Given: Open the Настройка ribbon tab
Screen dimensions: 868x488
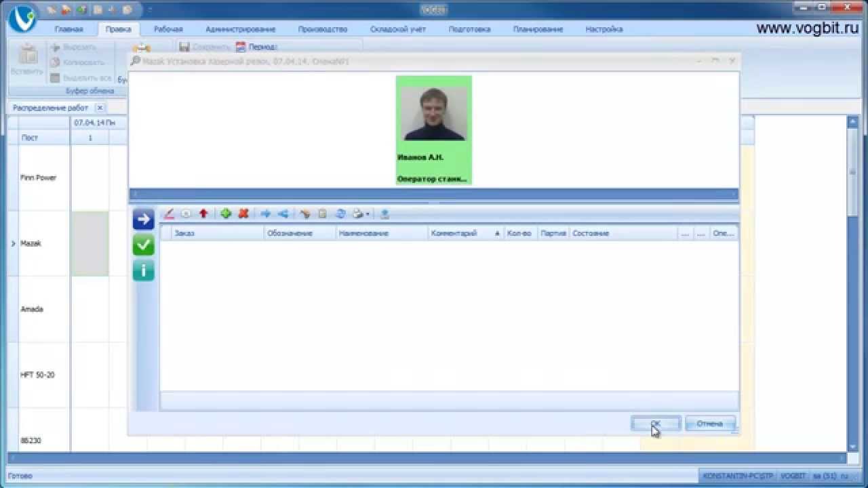Looking at the screenshot, I should coord(604,29).
